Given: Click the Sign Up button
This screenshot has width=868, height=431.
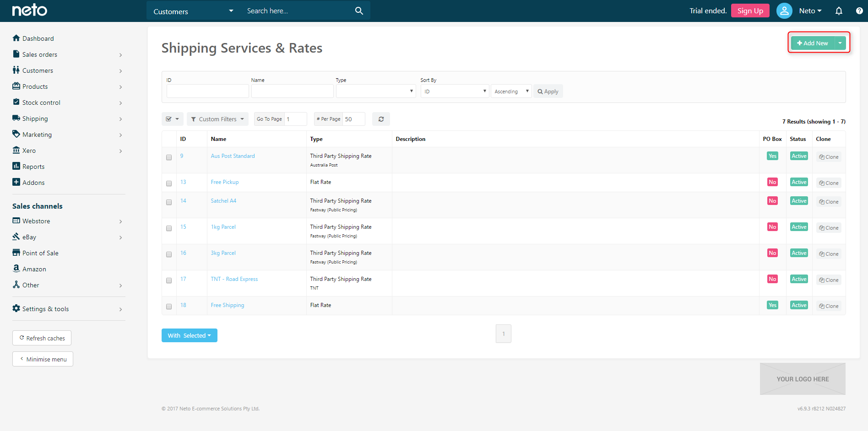Looking at the screenshot, I should [750, 11].
